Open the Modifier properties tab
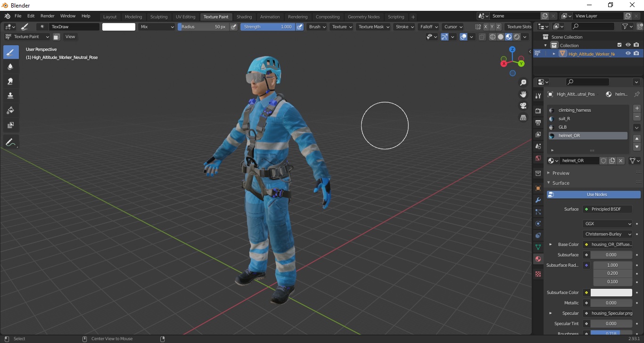 click(538, 200)
